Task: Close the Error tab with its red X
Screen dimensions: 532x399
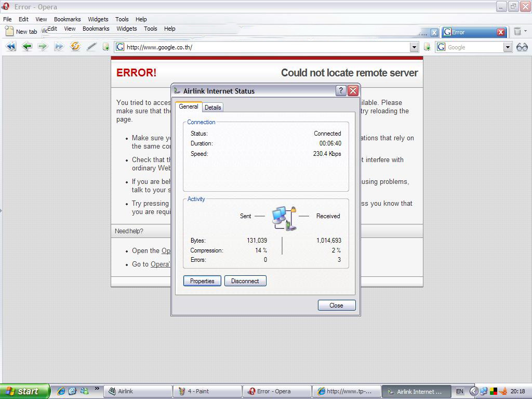Action: click(x=500, y=32)
